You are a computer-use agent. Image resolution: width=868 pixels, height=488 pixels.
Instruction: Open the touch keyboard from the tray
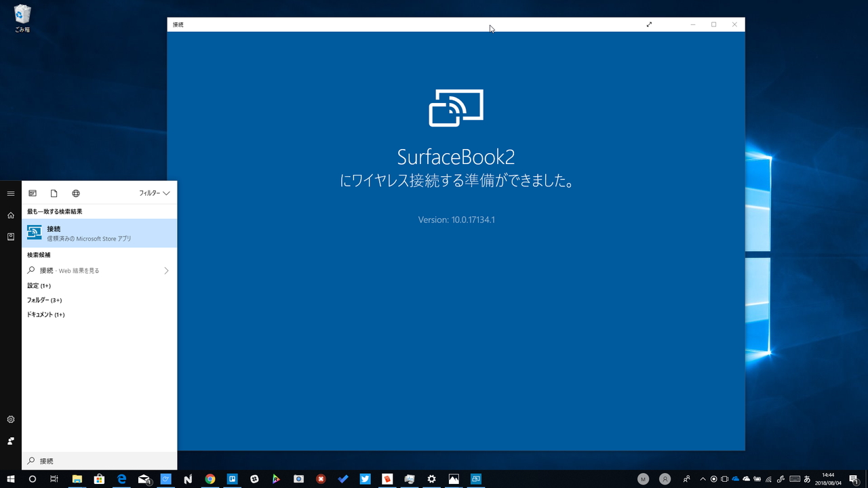click(x=794, y=479)
